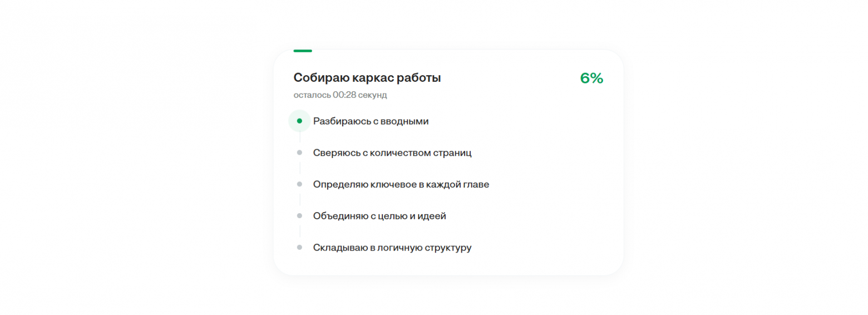Select the Сверяюсь с количеством страниц step
The height and width of the screenshot is (315, 868).
coord(392,152)
